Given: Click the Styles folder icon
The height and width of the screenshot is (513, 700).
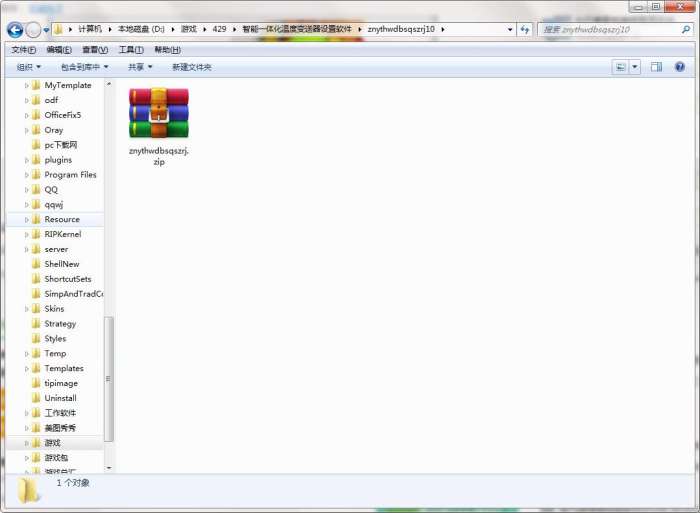Looking at the screenshot, I should tap(37, 338).
